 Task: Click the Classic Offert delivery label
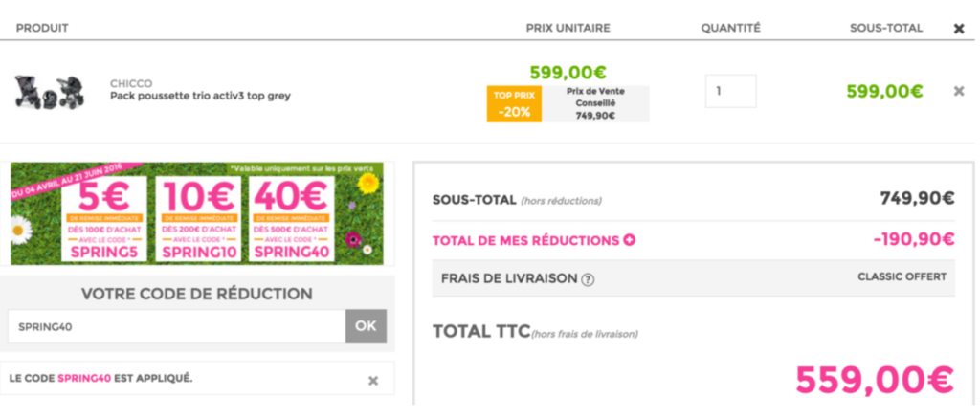pyautogui.click(x=902, y=276)
